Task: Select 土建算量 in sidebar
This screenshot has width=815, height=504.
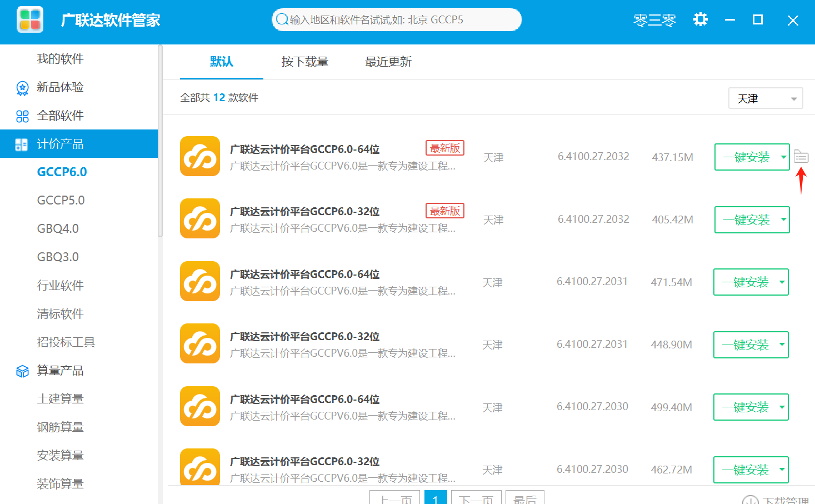Action: click(60, 399)
